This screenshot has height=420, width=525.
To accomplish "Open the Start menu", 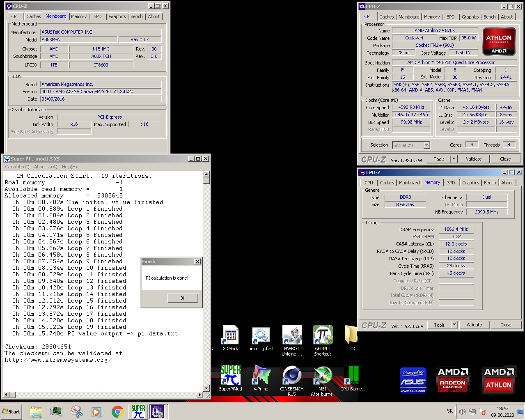I will (11, 411).
